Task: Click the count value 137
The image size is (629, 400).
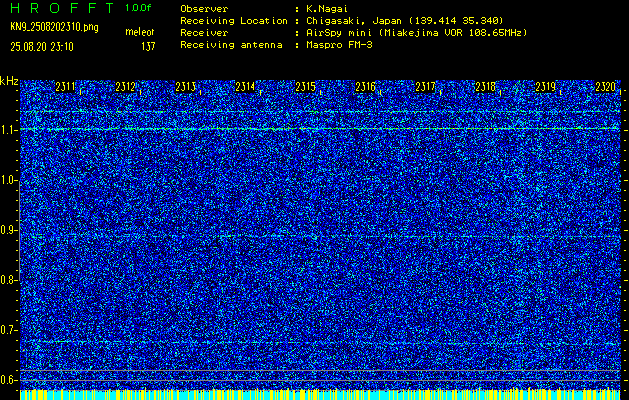Action: (x=148, y=47)
